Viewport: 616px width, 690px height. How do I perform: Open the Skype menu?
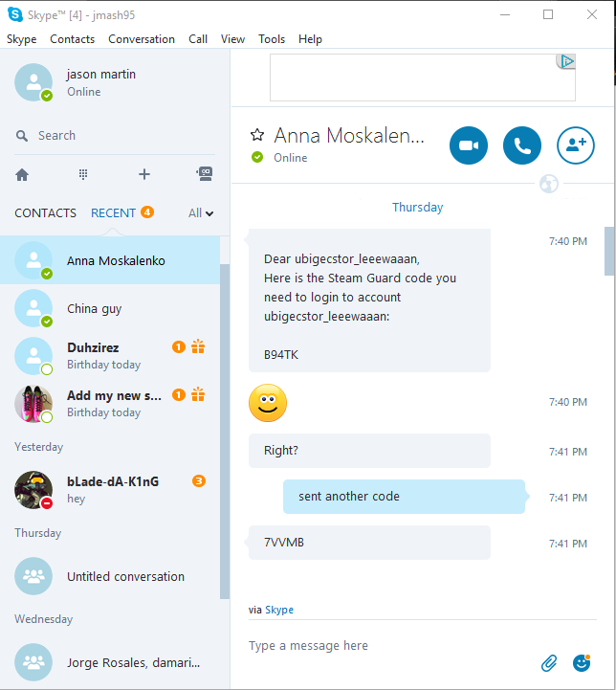pyautogui.click(x=22, y=39)
